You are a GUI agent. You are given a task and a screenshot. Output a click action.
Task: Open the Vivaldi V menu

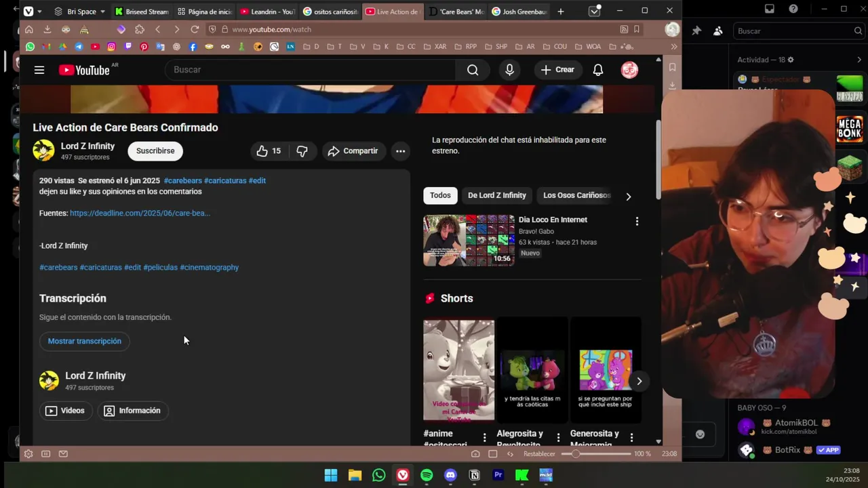[x=28, y=12]
